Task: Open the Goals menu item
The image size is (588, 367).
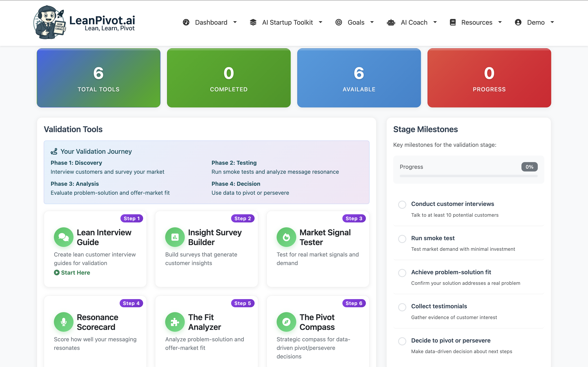Action: click(x=355, y=22)
